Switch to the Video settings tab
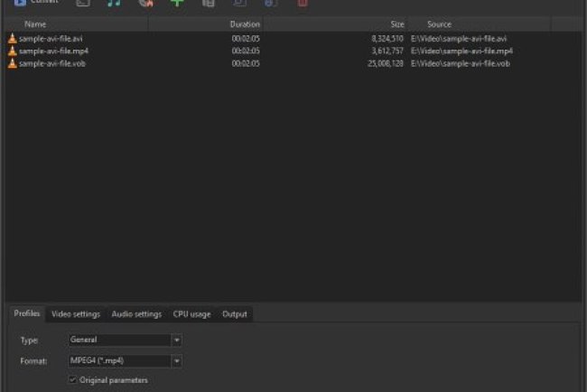 point(76,314)
